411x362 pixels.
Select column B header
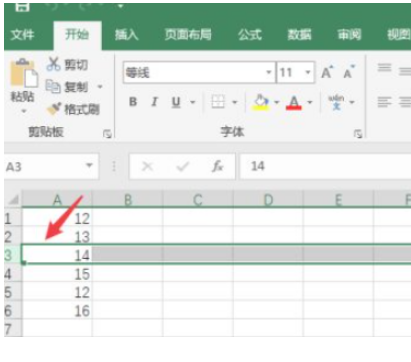point(128,200)
